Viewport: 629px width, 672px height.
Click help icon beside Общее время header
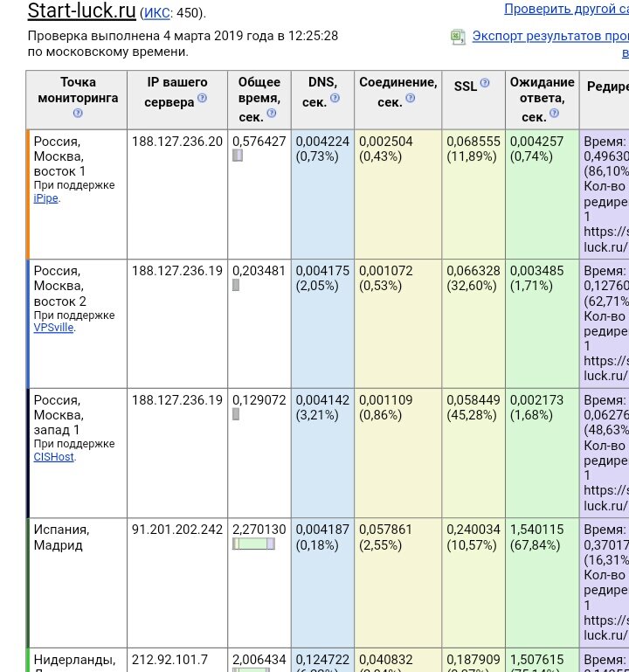[271, 113]
